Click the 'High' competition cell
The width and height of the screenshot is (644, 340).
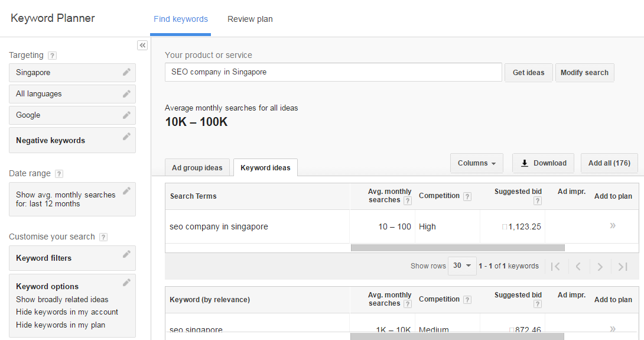[427, 226]
